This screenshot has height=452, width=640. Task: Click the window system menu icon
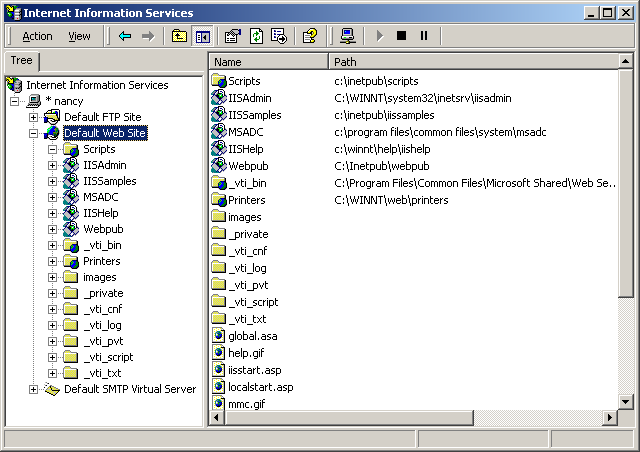[14, 13]
